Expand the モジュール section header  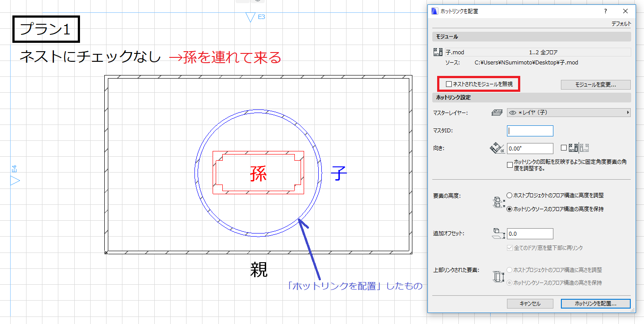coord(531,37)
